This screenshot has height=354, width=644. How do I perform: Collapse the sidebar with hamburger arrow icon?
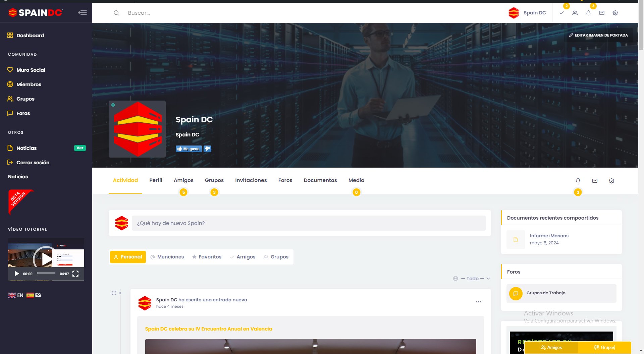(82, 13)
